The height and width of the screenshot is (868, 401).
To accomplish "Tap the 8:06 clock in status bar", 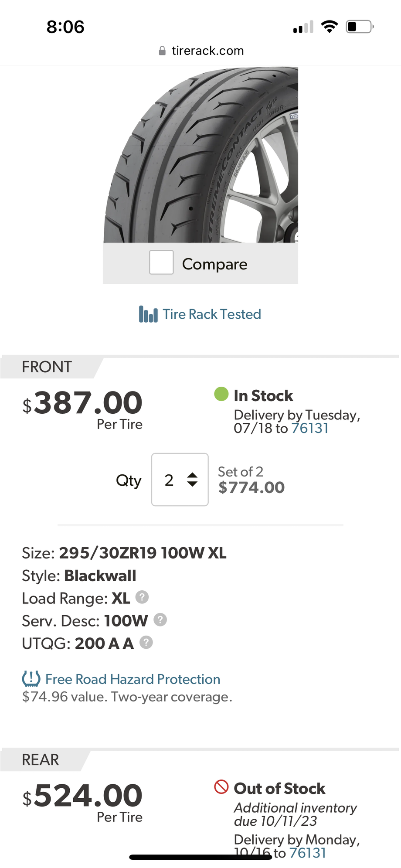I will [x=65, y=27].
